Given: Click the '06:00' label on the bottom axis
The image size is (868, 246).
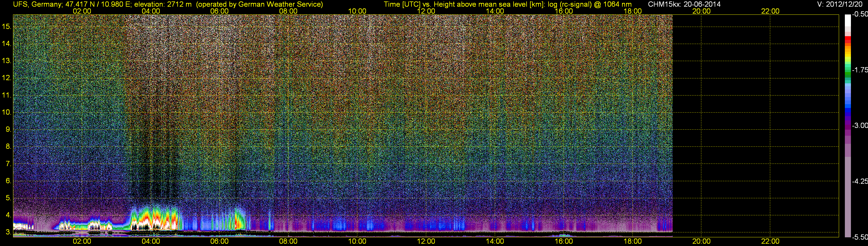Looking at the screenshot, I should click(219, 241).
